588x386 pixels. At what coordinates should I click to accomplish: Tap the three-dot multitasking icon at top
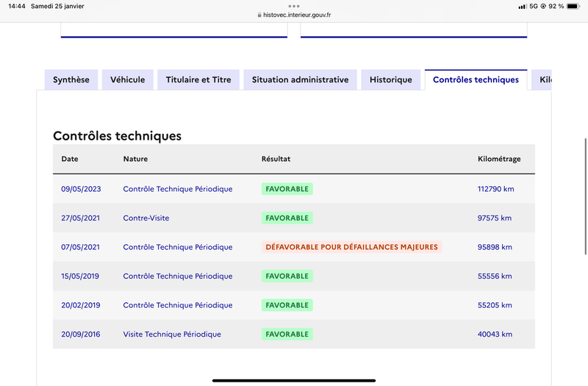[293, 6]
